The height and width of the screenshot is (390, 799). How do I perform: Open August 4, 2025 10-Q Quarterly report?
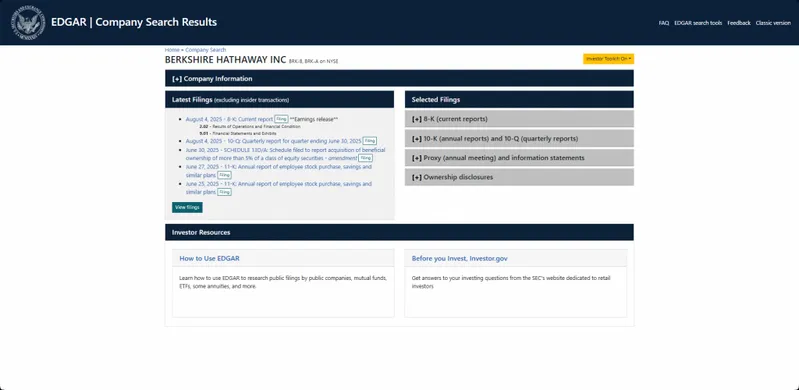pyautogui.click(x=273, y=141)
